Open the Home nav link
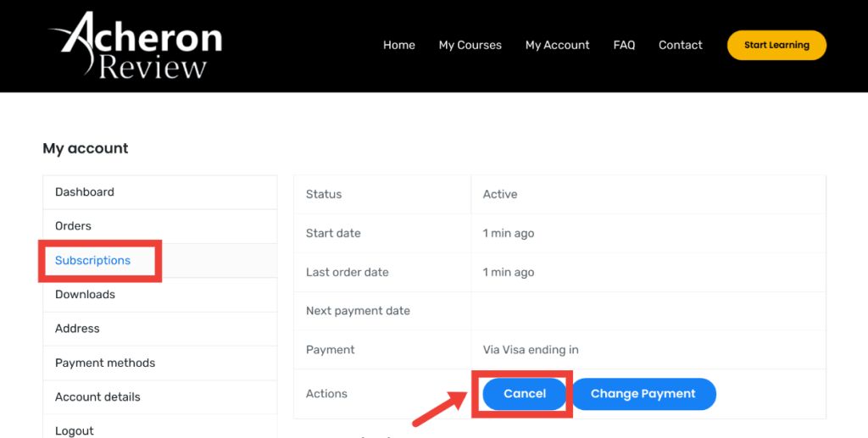The height and width of the screenshot is (438, 868). point(399,45)
